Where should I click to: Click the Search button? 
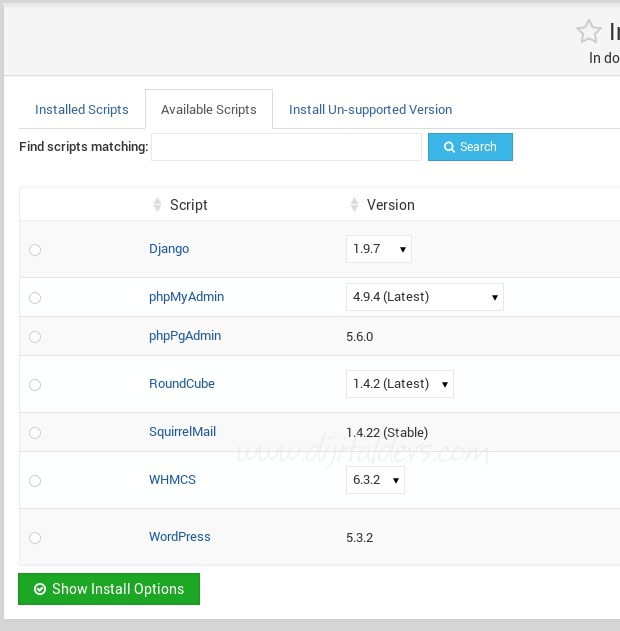[x=470, y=147]
